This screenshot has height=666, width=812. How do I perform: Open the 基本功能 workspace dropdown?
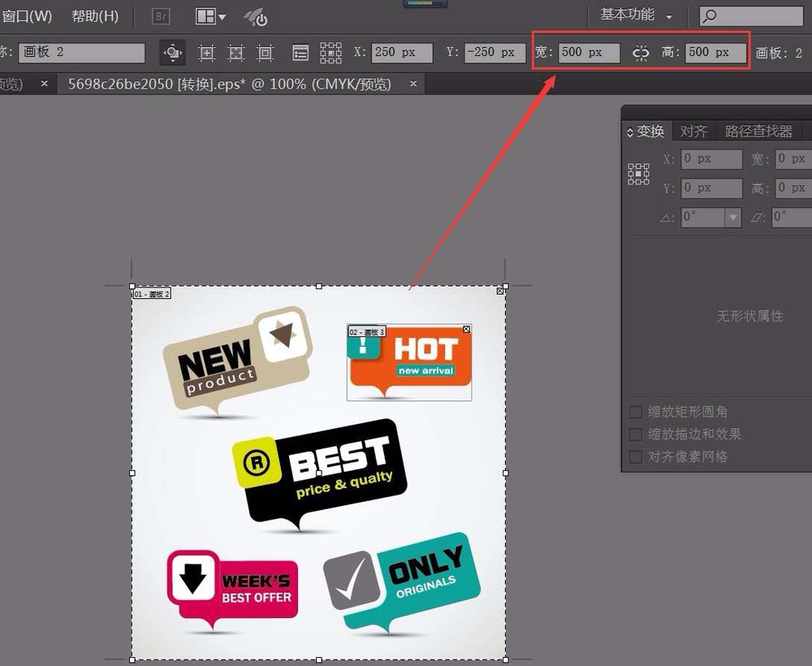pos(637,15)
